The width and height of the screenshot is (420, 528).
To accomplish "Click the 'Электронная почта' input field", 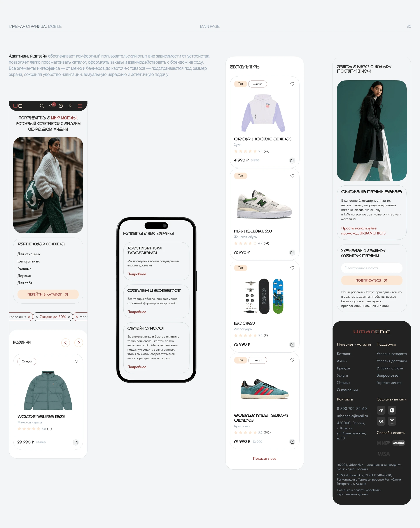I will [372, 268].
